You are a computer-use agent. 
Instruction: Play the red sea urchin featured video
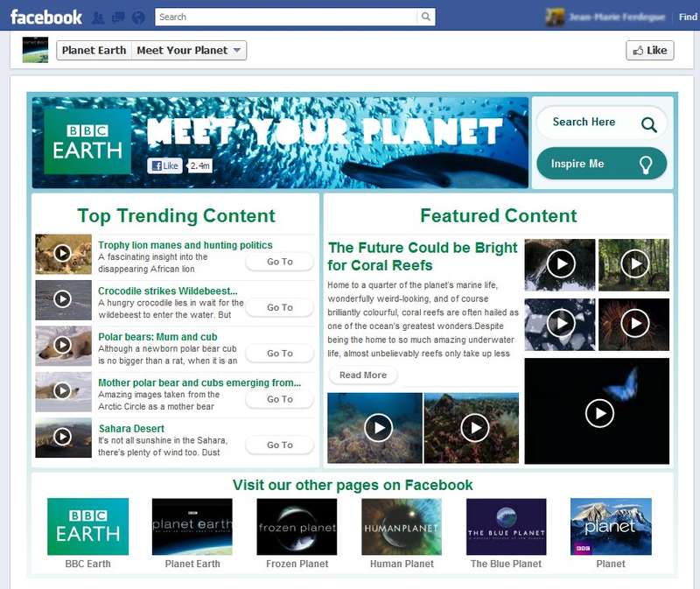pyautogui.click(x=633, y=324)
